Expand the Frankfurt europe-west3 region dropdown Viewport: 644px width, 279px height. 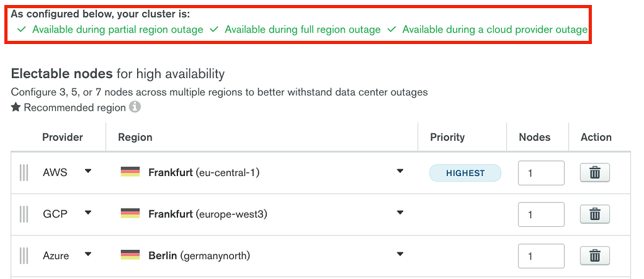(400, 212)
